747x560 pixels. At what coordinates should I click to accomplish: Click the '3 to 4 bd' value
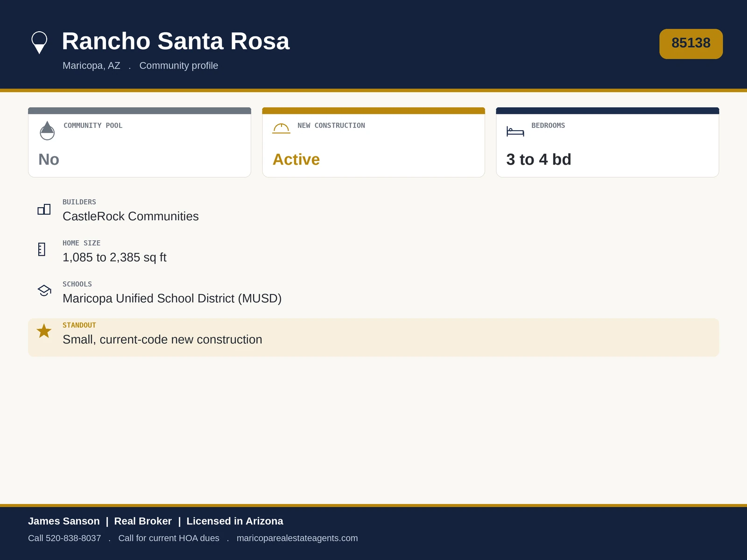539,160
